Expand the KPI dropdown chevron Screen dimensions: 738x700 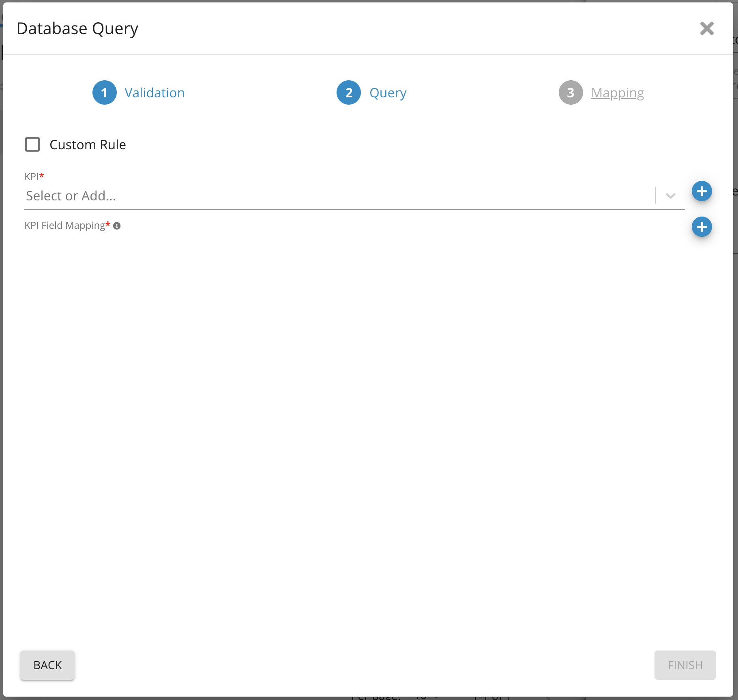tap(671, 196)
